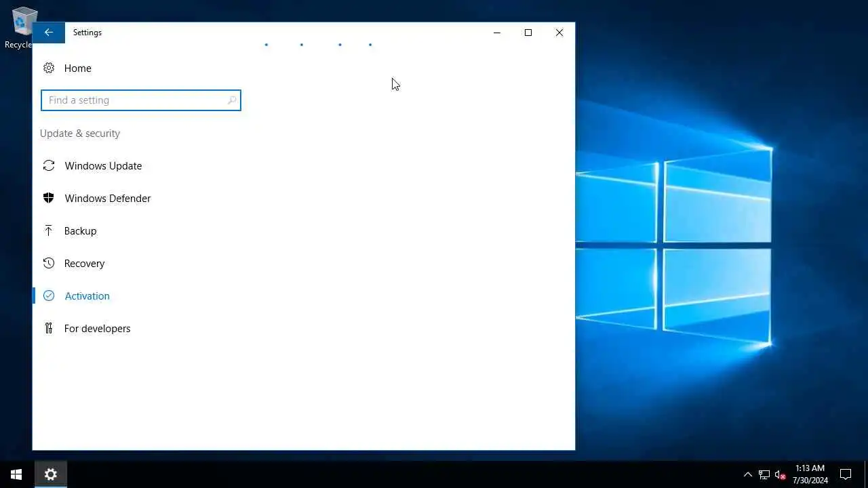
Task: Open Windows Update section
Action: [103, 165]
